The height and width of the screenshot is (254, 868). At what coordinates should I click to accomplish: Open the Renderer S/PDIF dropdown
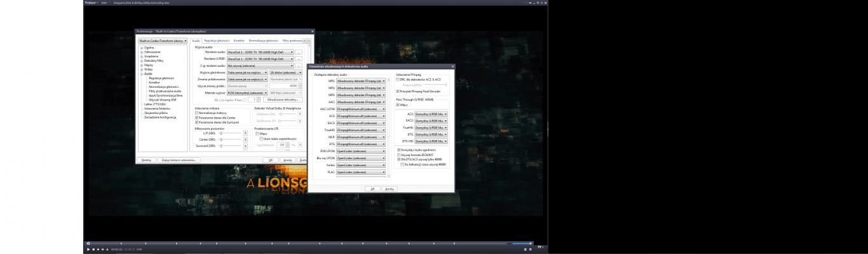(x=261, y=59)
